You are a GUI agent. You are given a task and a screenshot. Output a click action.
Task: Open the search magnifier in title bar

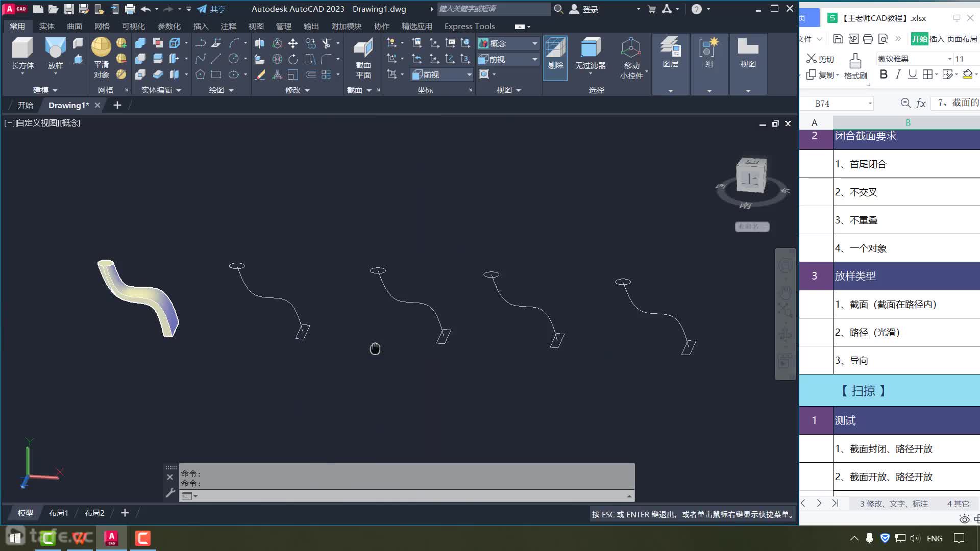[x=559, y=9]
